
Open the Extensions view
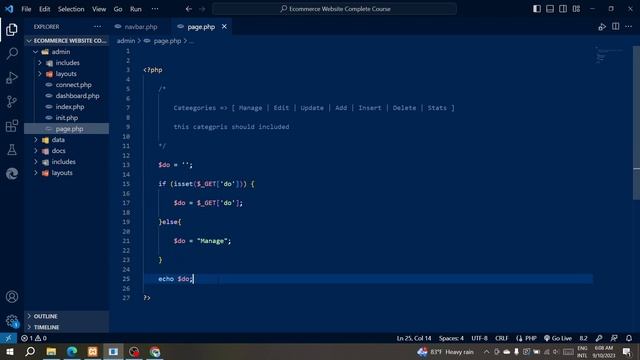point(12,126)
